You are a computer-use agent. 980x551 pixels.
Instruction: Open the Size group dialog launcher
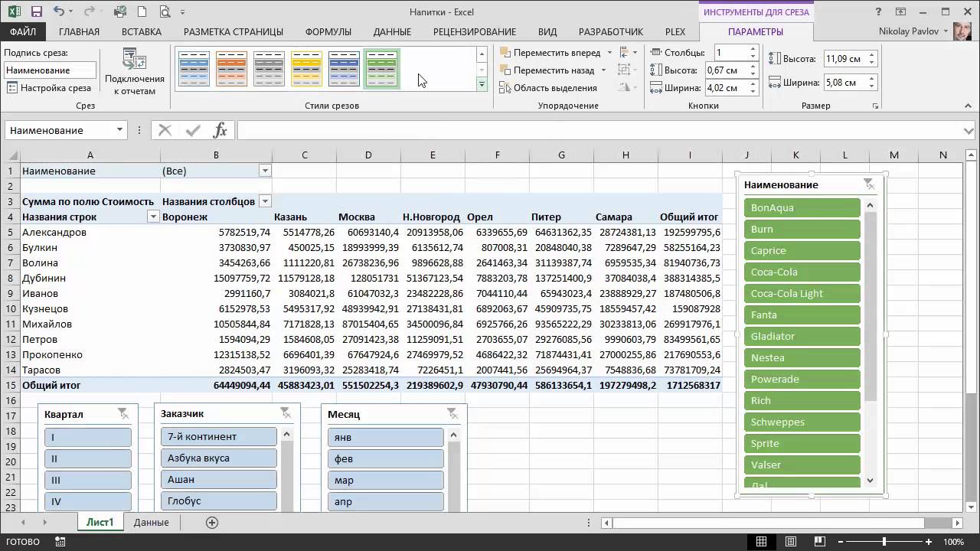click(x=874, y=106)
